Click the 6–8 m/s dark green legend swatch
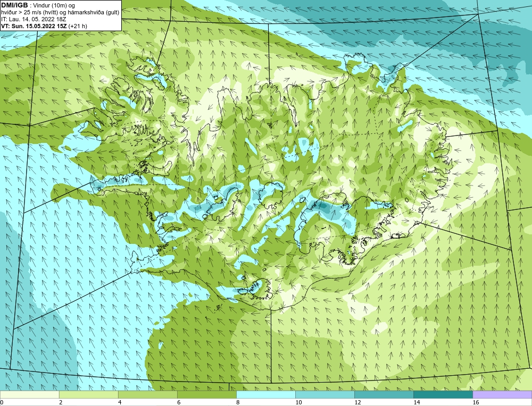The width and height of the screenshot is (532, 406). click(206, 394)
